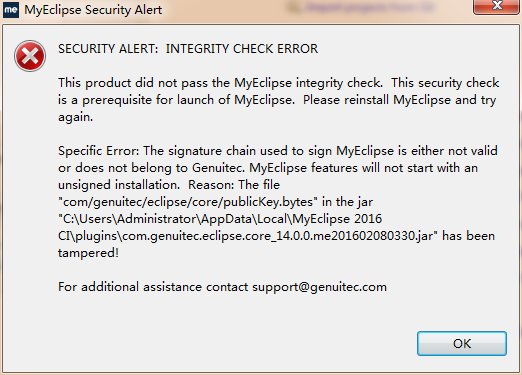Viewport: 522px width, 375px height.
Task: Click the 'Specific Error:' label text
Action: (98, 151)
